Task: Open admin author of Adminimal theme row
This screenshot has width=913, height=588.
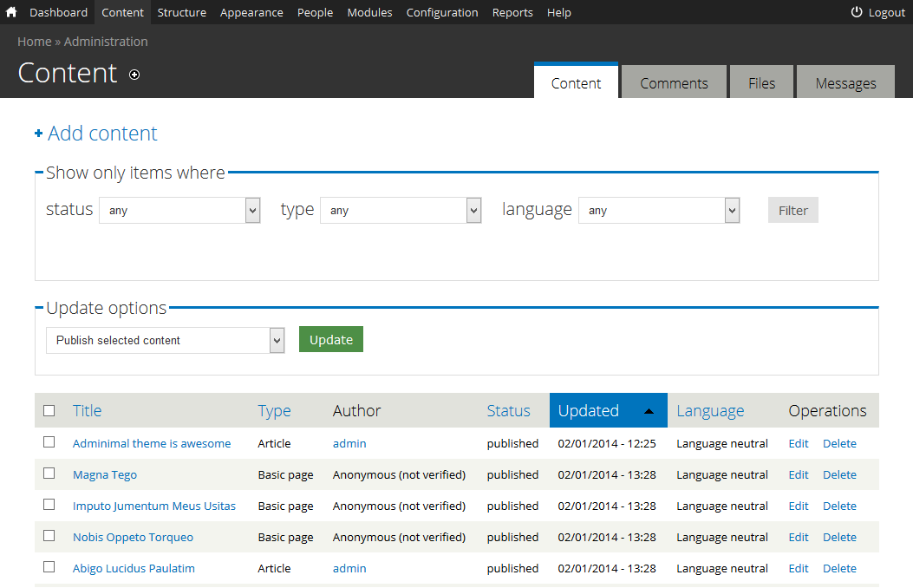Action: click(x=349, y=444)
